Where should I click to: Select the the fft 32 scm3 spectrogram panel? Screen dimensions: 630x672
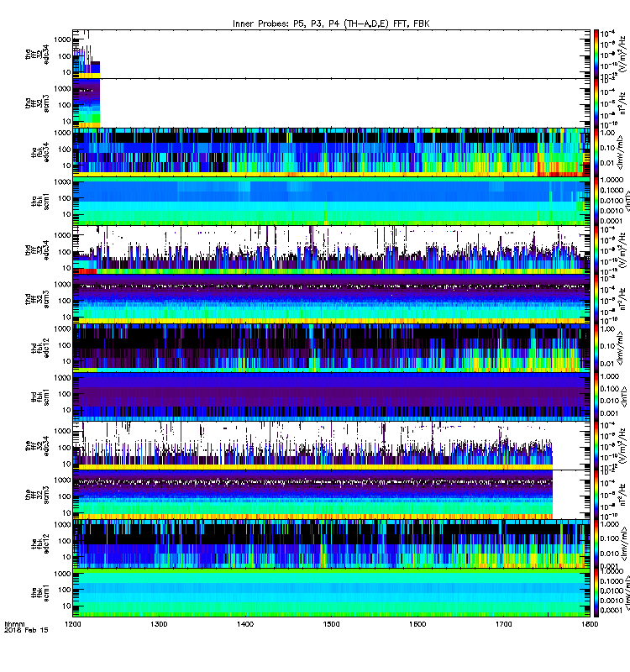(x=331, y=495)
